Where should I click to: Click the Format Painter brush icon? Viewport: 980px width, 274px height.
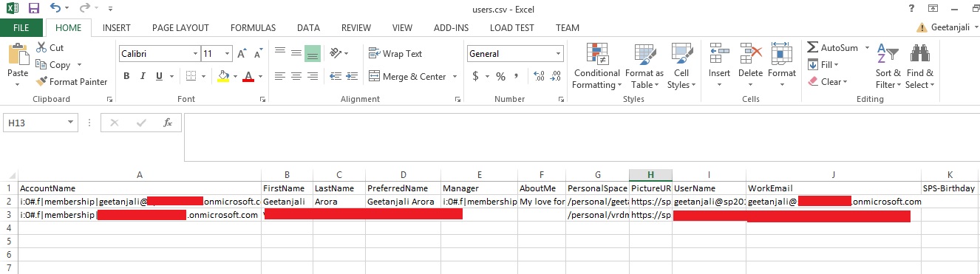(x=41, y=82)
